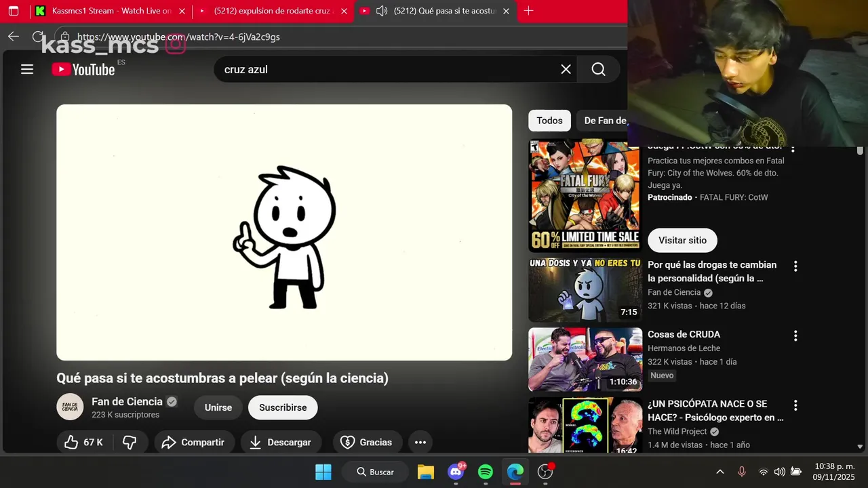Click the Gracias thanks button
Screen dimensions: 868x488
pos(367,442)
